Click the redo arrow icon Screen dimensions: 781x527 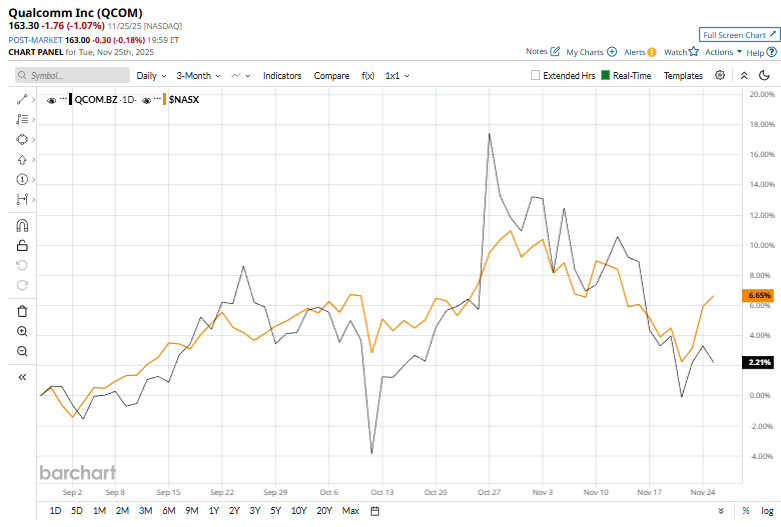pyautogui.click(x=22, y=285)
